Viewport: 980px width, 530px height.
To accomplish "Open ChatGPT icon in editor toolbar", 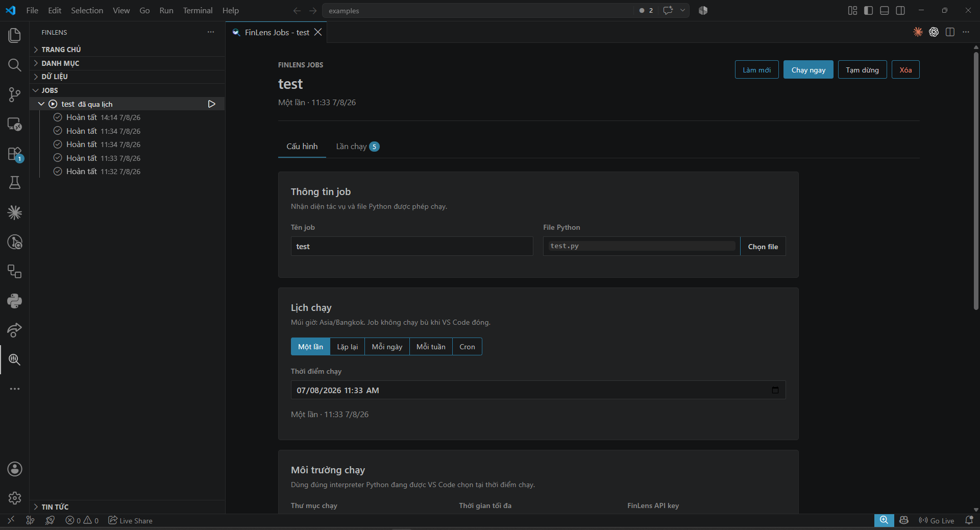I will tap(934, 32).
